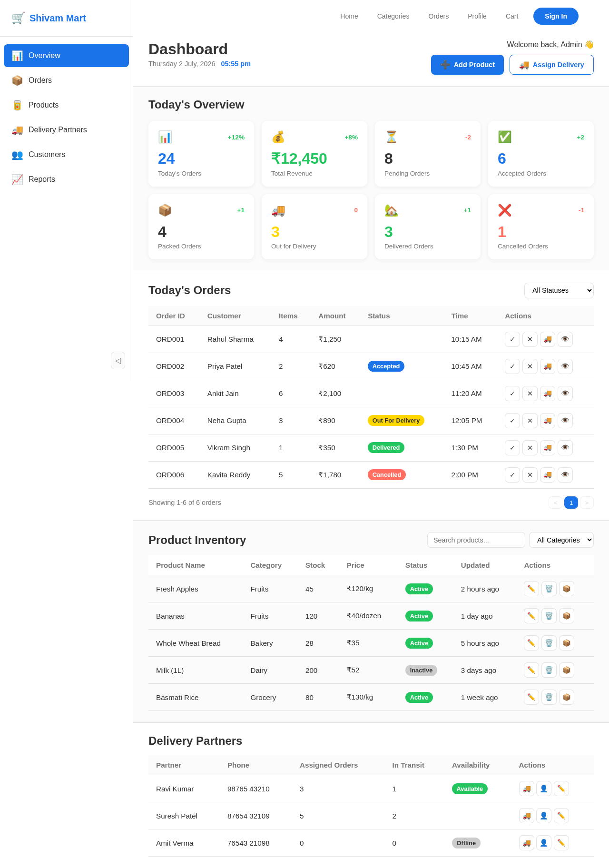The height and width of the screenshot is (868, 609).
Task: Collapse the sidebar with arrow toggle
Action: [118, 361]
